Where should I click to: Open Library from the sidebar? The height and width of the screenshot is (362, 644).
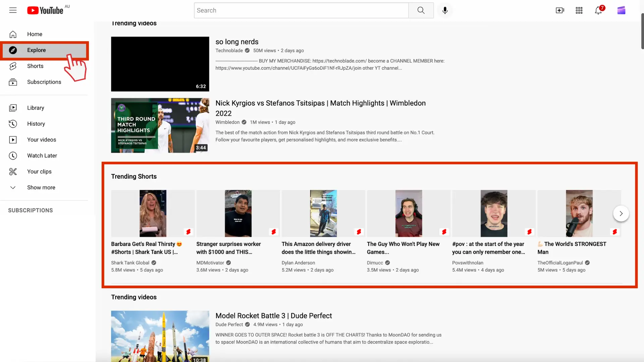tap(44, 108)
